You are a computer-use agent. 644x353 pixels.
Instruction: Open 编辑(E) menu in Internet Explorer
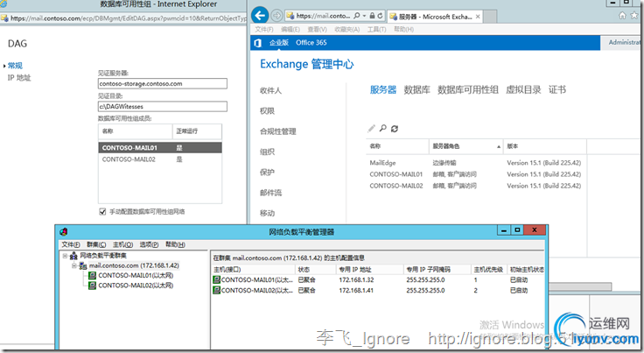pyautogui.click(x=290, y=29)
